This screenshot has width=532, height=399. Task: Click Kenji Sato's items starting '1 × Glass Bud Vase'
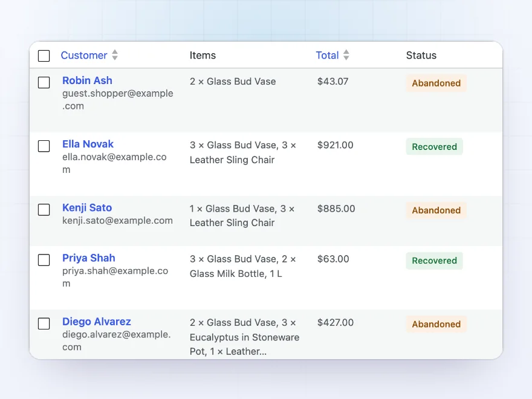[242, 216]
